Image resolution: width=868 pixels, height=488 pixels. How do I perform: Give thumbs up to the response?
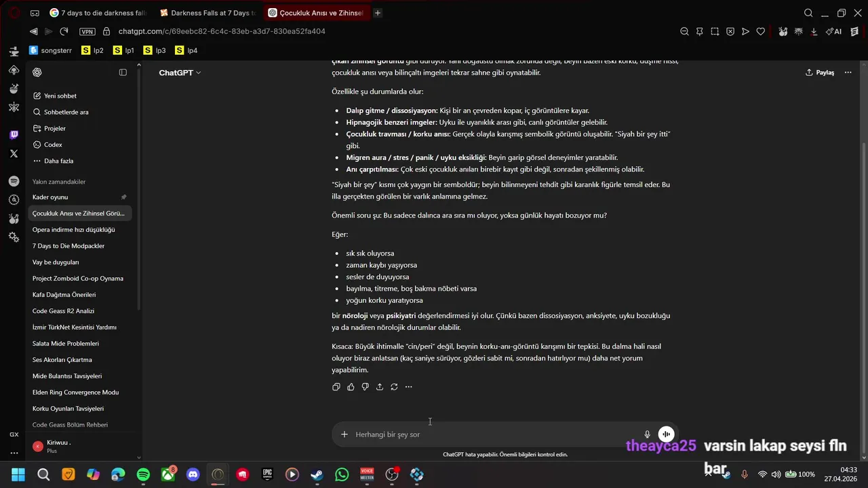pyautogui.click(x=351, y=387)
